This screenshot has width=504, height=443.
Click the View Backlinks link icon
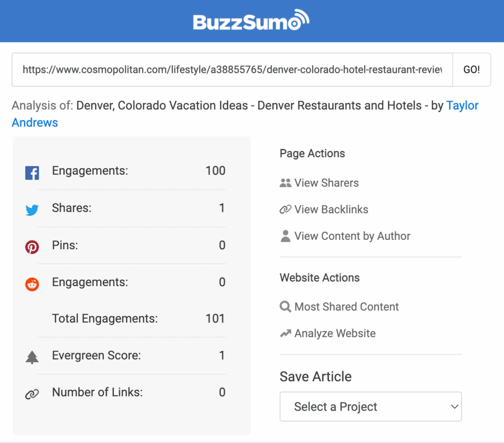point(285,209)
